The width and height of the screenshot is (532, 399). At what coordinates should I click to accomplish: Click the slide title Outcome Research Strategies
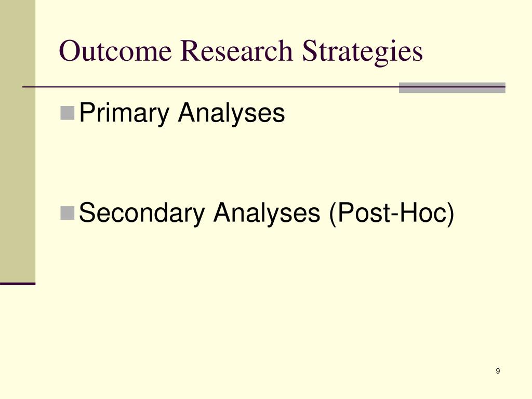coord(241,51)
